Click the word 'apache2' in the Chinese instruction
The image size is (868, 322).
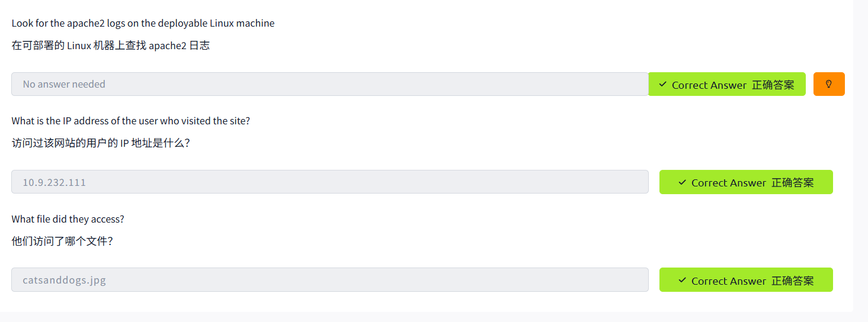(x=167, y=46)
